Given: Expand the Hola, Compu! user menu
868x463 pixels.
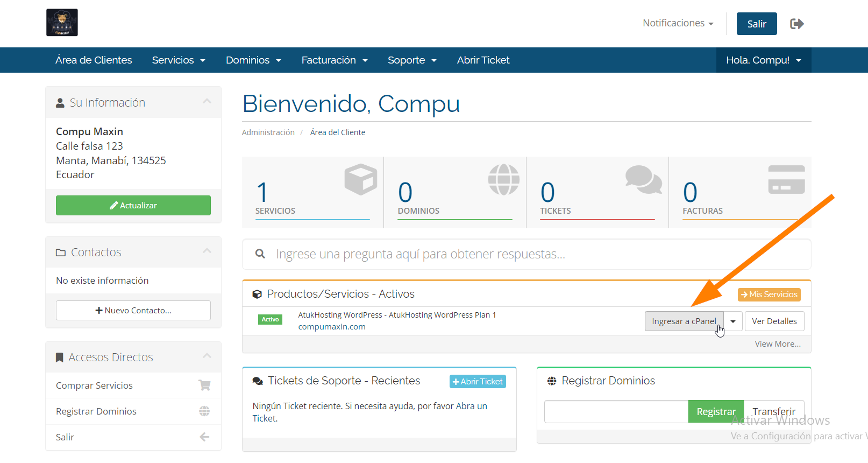Looking at the screenshot, I should coord(763,60).
